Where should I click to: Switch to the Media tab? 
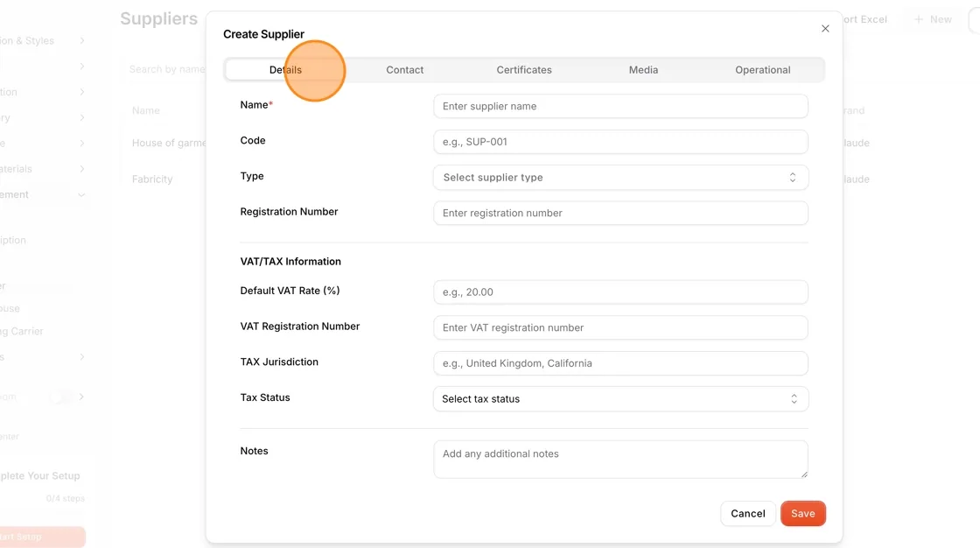(643, 69)
